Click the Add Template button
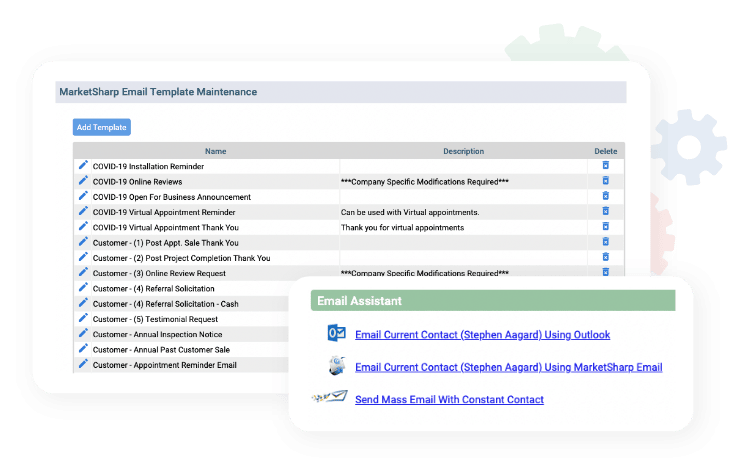752x474 pixels. [x=102, y=127]
